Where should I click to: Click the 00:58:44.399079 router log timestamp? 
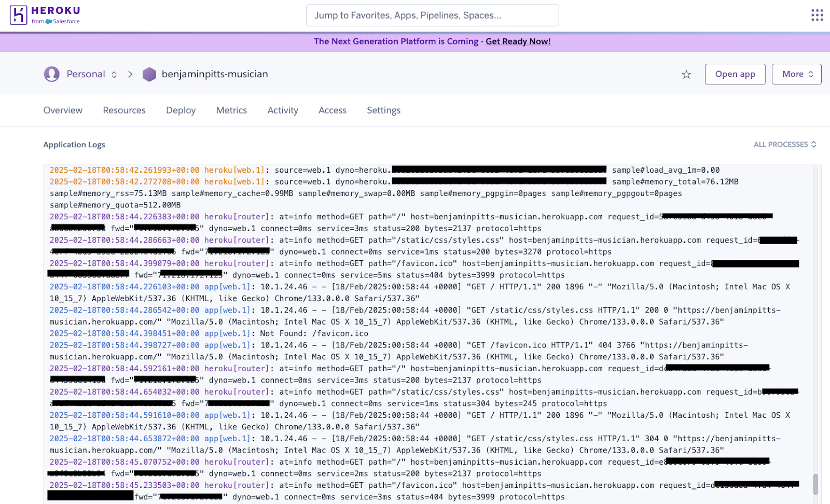[x=125, y=263]
